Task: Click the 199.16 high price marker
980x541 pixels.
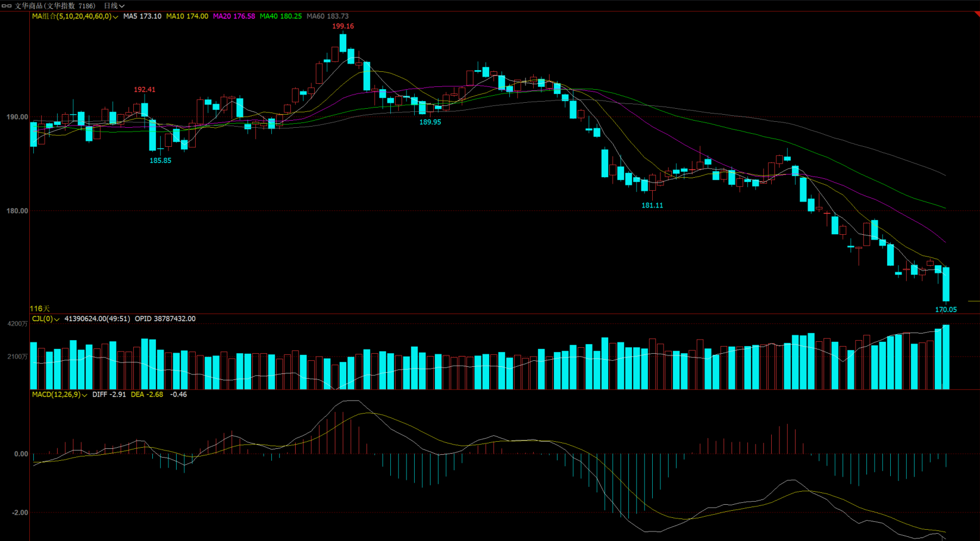Action: 343,26
